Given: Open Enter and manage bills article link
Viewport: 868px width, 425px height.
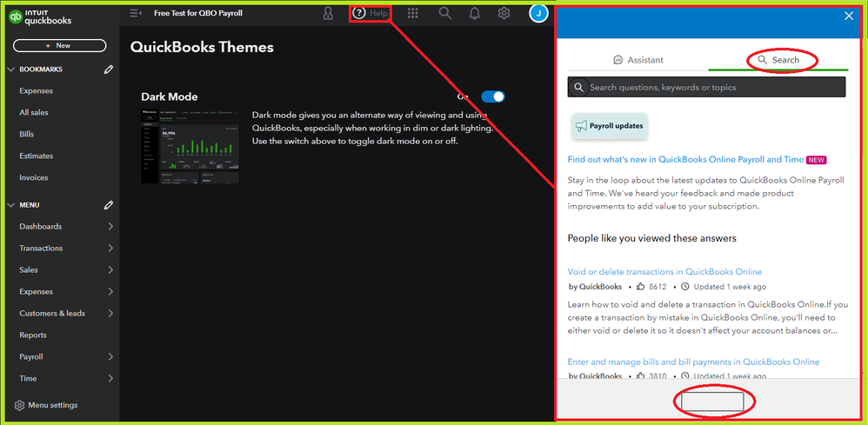Looking at the screenshot, I should [x=694, y=362].
